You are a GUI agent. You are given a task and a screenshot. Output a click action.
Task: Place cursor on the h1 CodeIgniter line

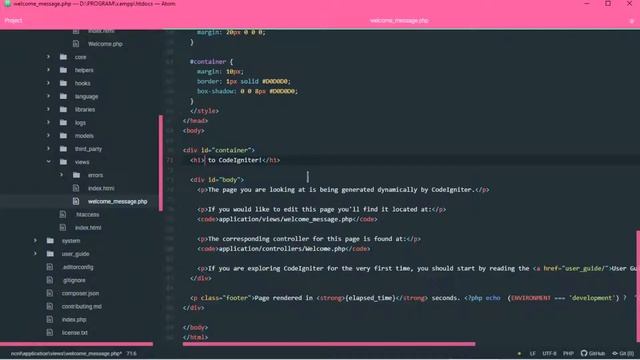click(235, 160)
